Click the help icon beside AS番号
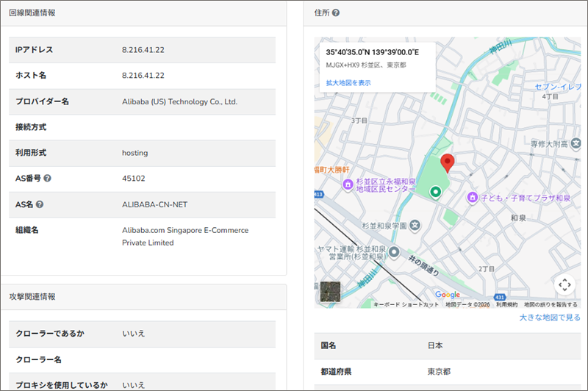This screenshot has height=391, width=588. coord(47,179)
